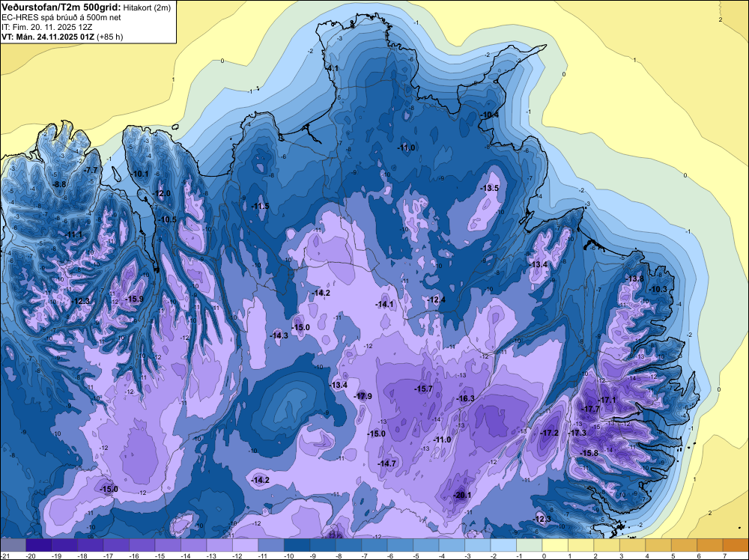Screen dimensions: 749x560
Task: Pick the legend swatch above -11
Action: click(x=270, y=545)
